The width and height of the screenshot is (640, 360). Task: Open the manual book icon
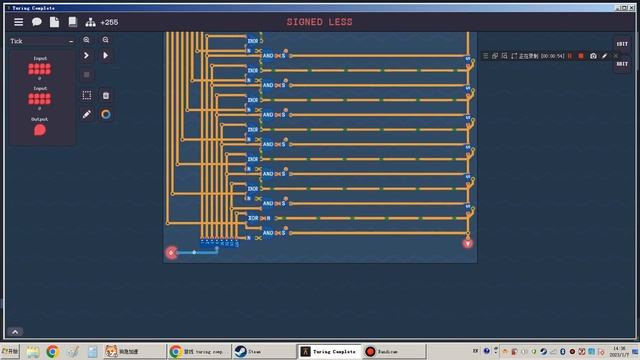72,22
